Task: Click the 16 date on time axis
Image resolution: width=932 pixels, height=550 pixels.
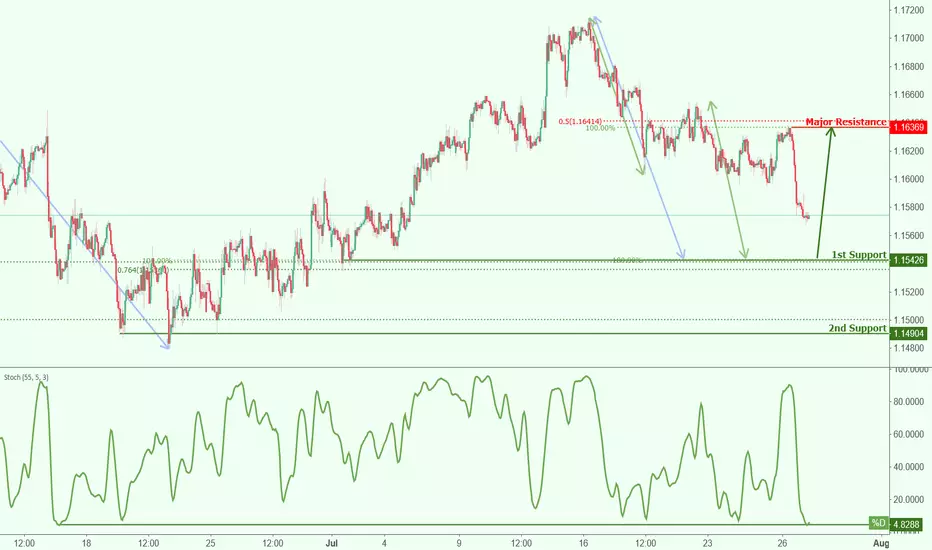Action: (583, 543)
